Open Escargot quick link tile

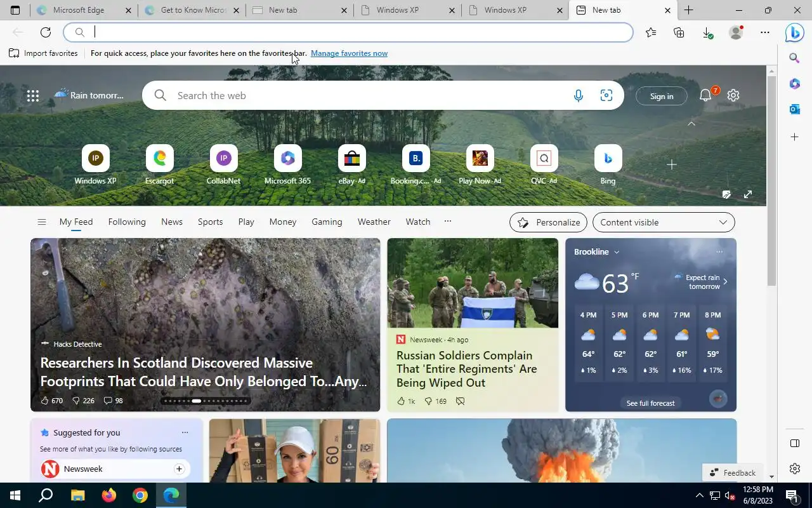[x=159, y=165]
